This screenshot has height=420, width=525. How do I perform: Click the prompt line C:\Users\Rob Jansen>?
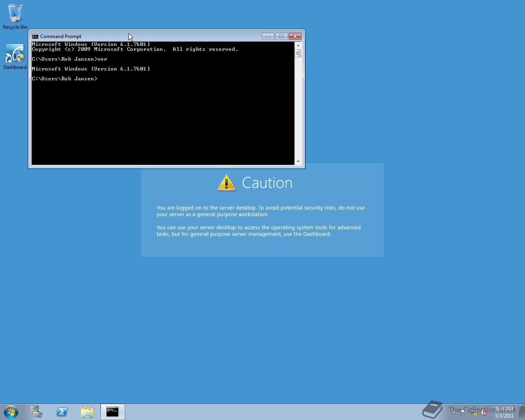tap(64, 79)
